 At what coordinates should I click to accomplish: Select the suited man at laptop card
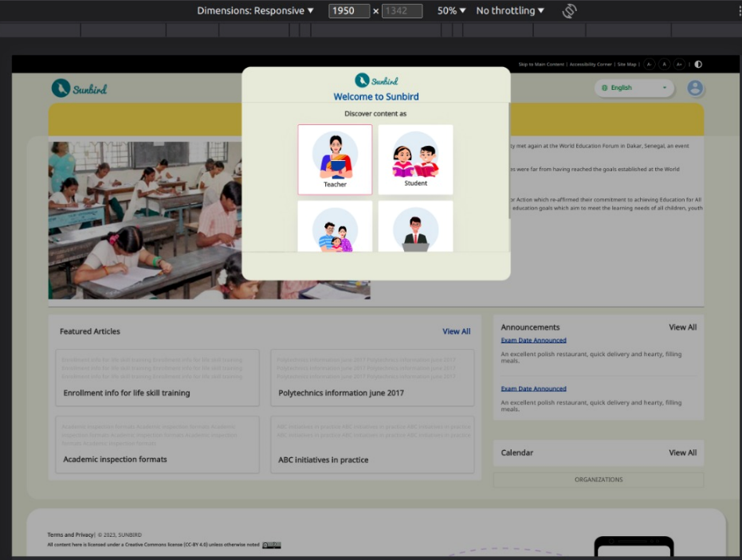click(x=415, y=227)
